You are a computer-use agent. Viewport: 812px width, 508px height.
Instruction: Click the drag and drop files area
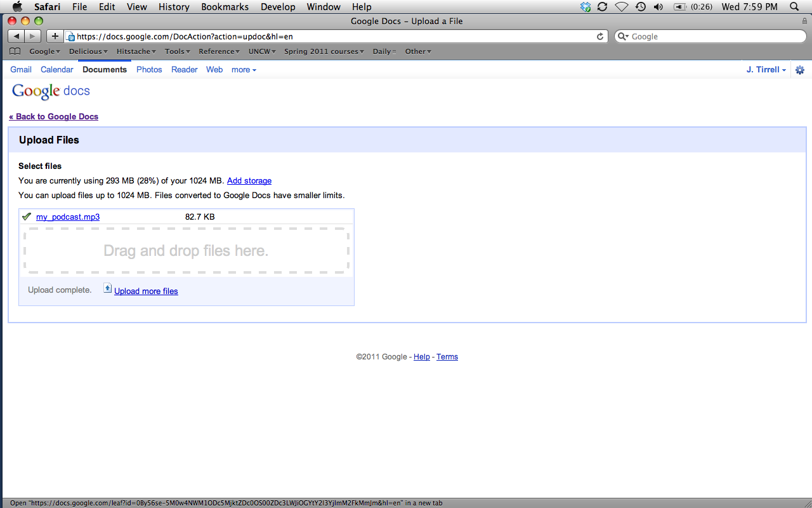(187, 251)
